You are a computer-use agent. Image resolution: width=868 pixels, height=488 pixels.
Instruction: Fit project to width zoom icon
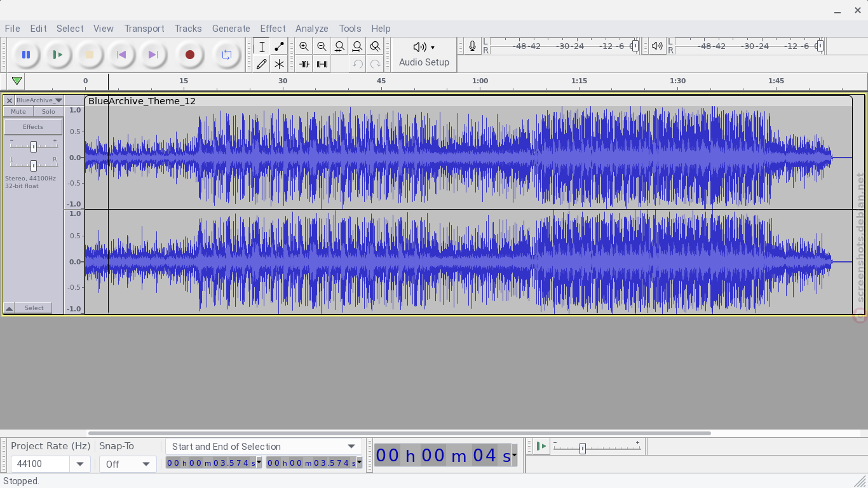coord(357,46)
